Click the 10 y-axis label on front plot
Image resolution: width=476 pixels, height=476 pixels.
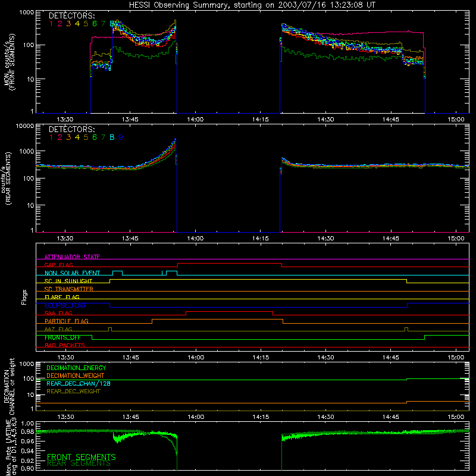click(x=30, y=79)
